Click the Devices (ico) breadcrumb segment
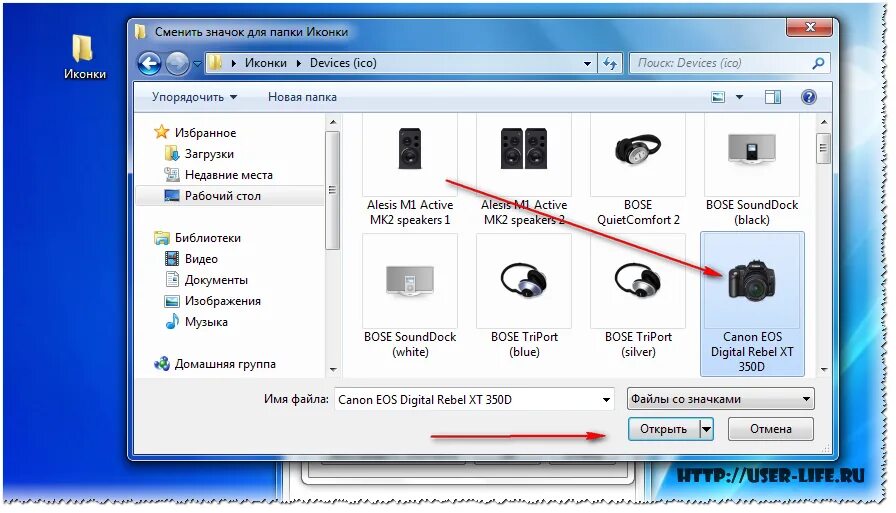 click(343, 63)
